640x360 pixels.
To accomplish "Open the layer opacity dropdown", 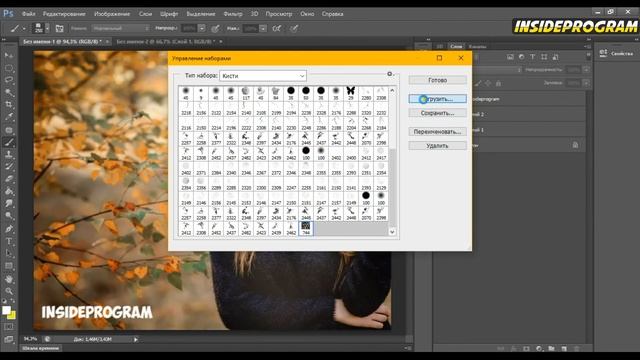I will point(586,70).
